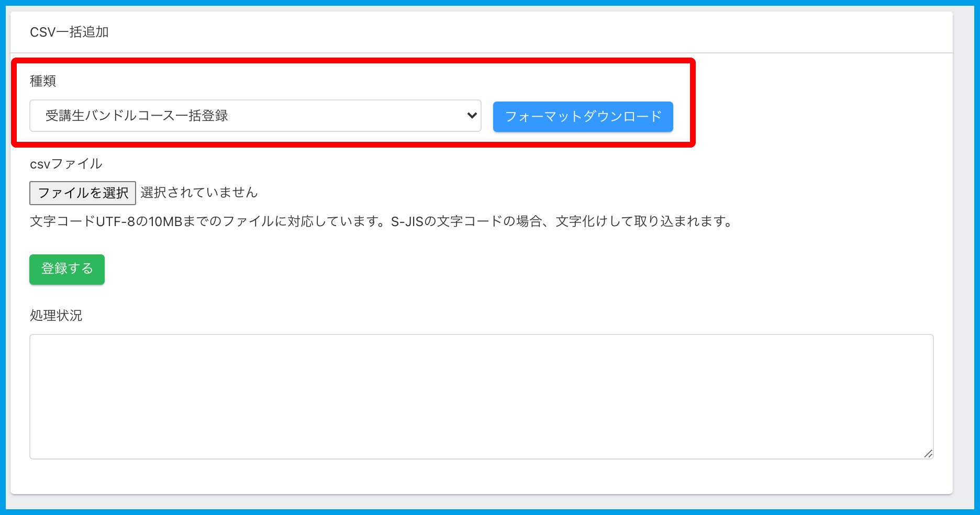980x515 pixels.
Task: Click the 種類 field label
Action: [43, 81]
